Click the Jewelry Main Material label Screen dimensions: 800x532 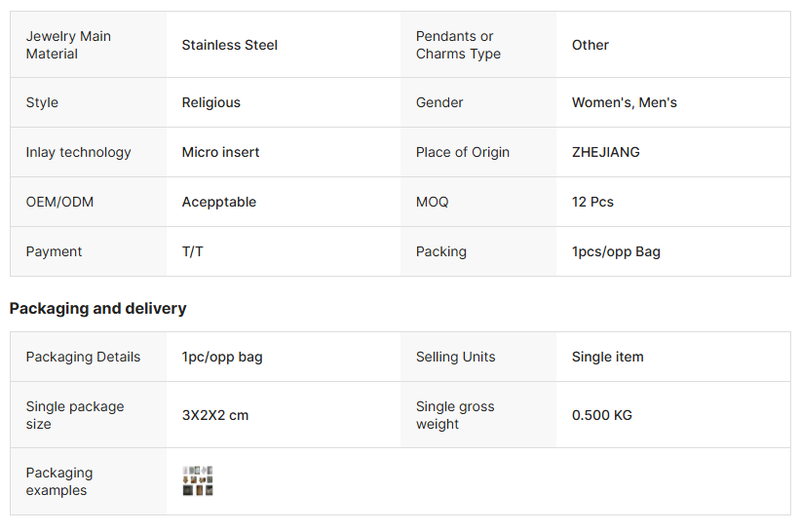pos(68,45)
